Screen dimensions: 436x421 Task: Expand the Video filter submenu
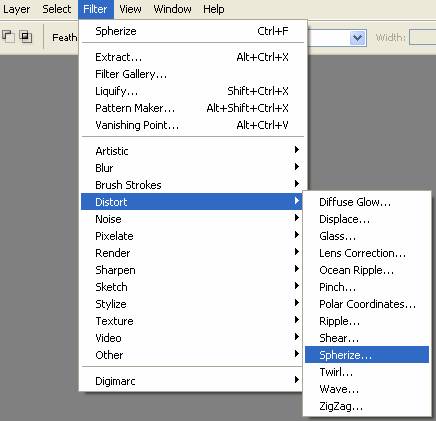click(x=192, y=338)
